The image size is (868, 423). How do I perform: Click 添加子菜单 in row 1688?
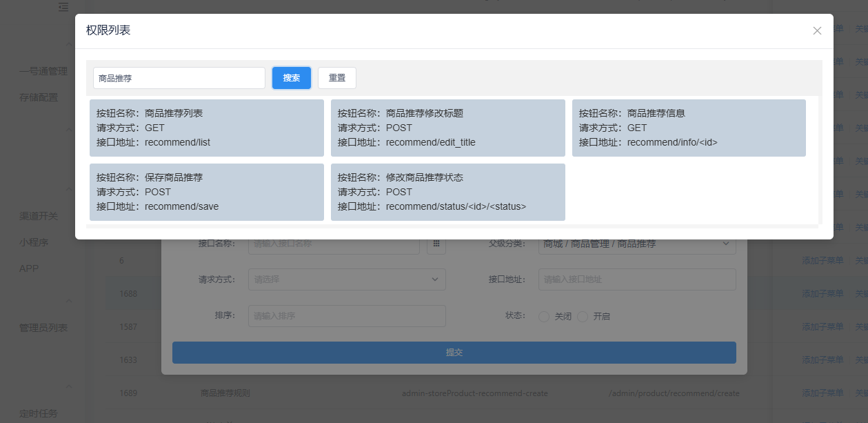pos(822,294)
